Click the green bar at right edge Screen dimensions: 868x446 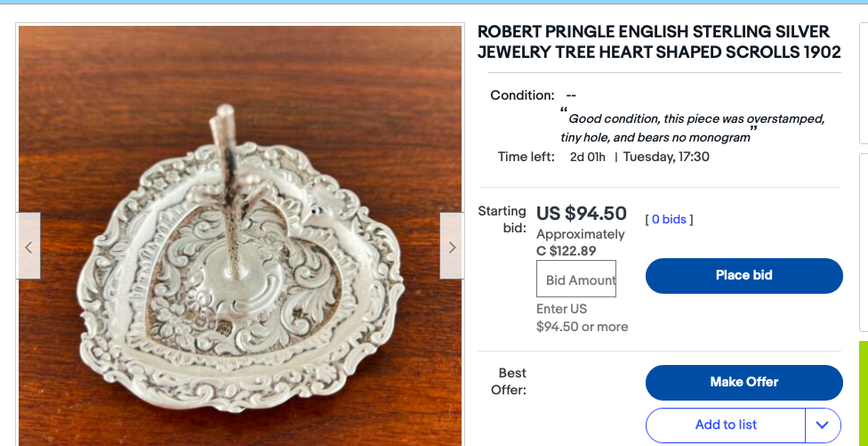click(864, 392)
